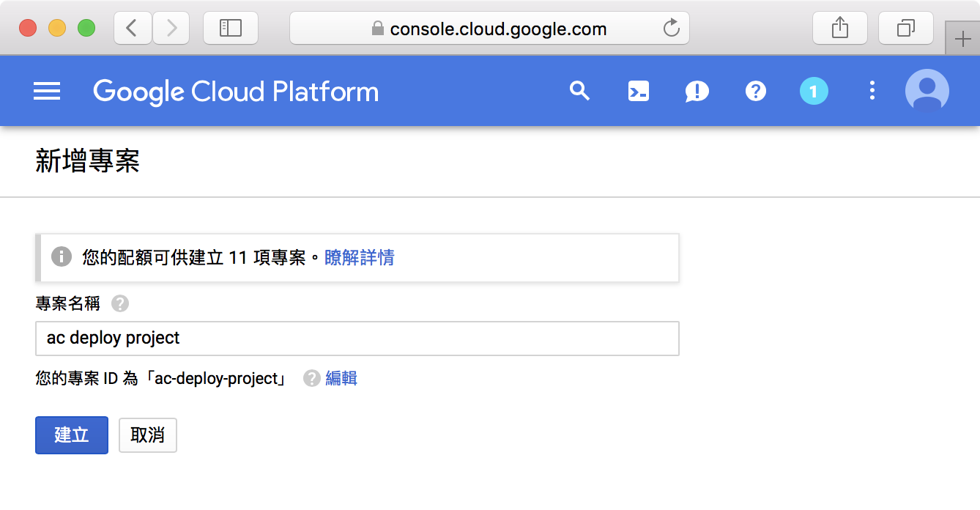Click the help icon next to project ID
Viewport: 980px width, 510px height.
click(312, 378)
